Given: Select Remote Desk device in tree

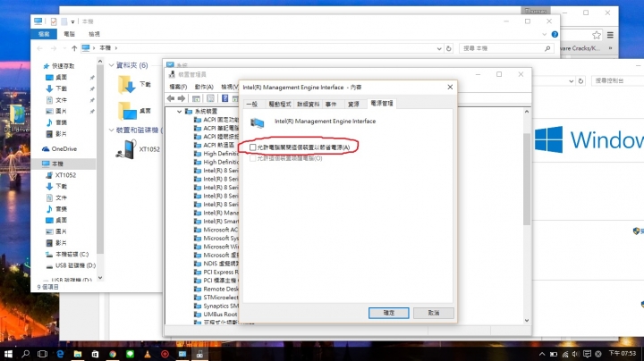Looking at the screenshot, I should [221, 289].
